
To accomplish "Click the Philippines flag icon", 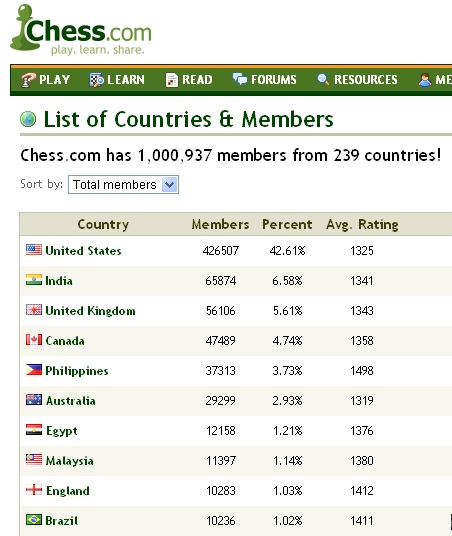I will pos(34,370).
